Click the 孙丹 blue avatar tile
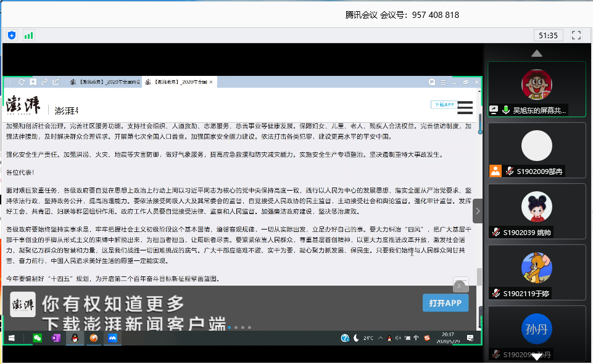This screenshot has height=364, width=593. tap(536, 328)
